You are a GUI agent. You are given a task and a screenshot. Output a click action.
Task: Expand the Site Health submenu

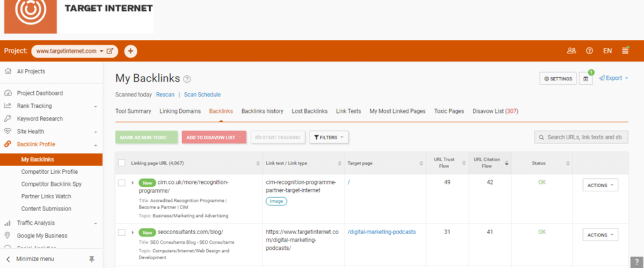[x=96, y=132]
